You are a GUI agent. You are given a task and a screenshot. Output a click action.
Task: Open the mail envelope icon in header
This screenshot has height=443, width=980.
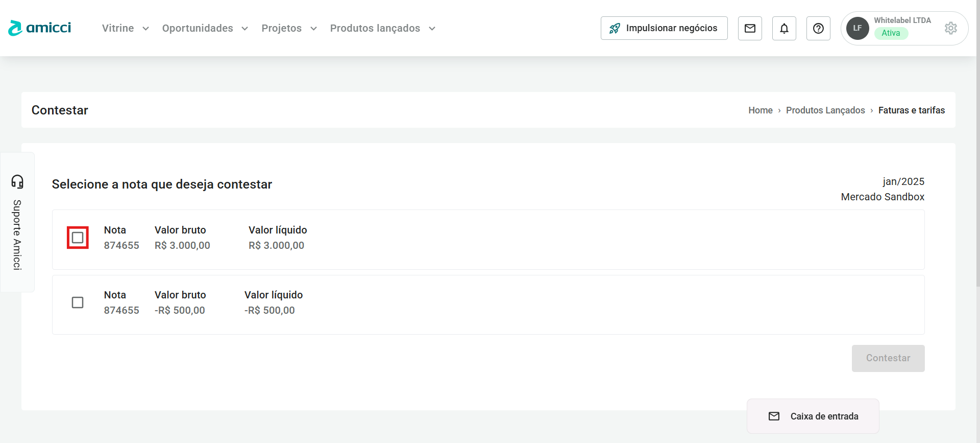pos(750,28)
